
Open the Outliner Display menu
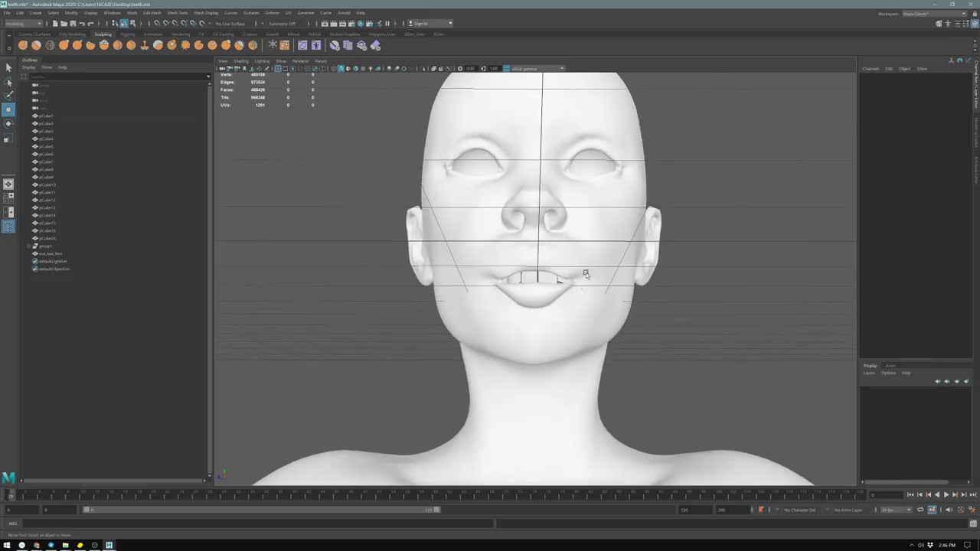[28, 67]
